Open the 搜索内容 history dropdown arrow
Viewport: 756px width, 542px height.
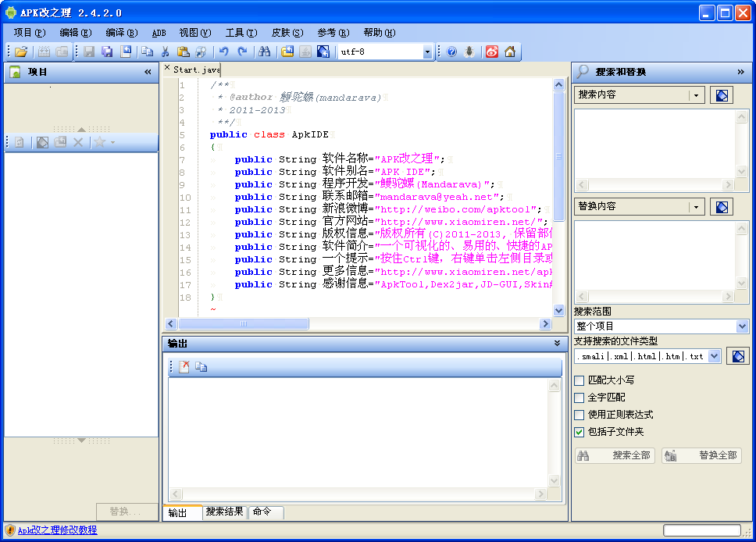(696, 95)
